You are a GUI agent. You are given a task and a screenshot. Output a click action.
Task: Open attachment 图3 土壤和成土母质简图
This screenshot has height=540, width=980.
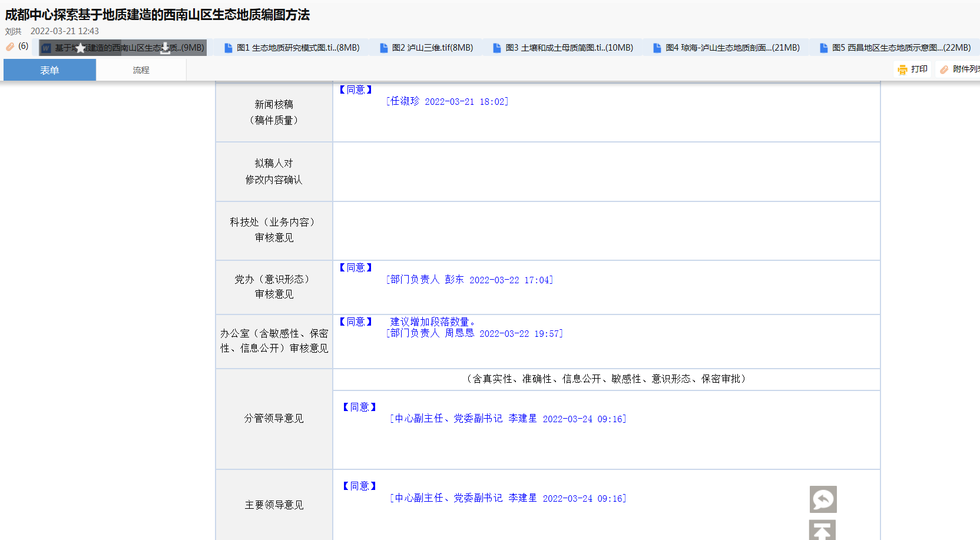(569, 48)
